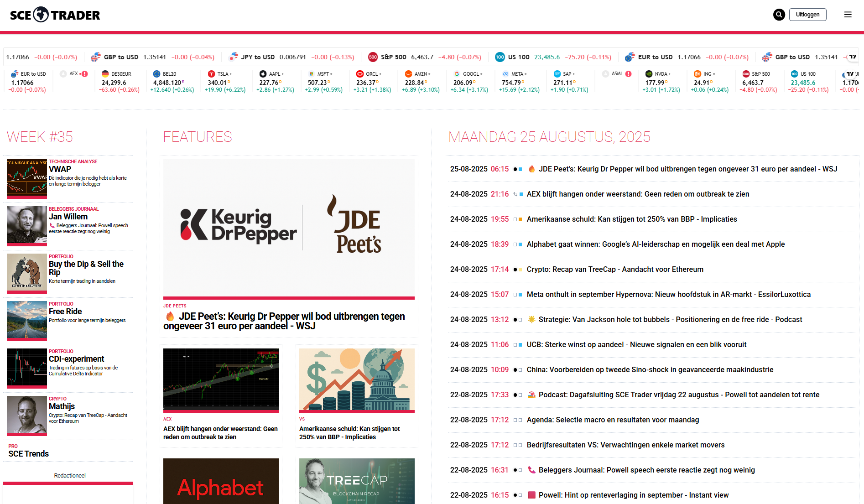Open news: China tweede Sino-shock
Image resolution: width=864 pixels, height=504 pixels.
pyautogui.click(x=650, y=369)
